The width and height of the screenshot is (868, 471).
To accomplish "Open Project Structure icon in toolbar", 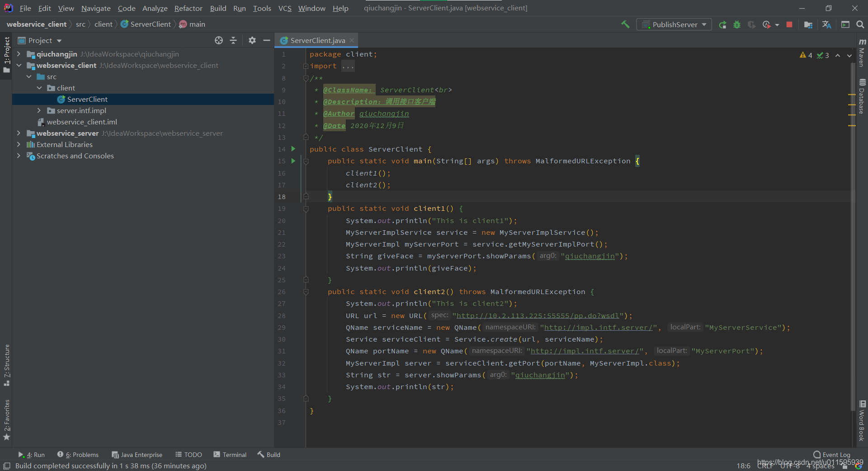I will tap(808, 25).
